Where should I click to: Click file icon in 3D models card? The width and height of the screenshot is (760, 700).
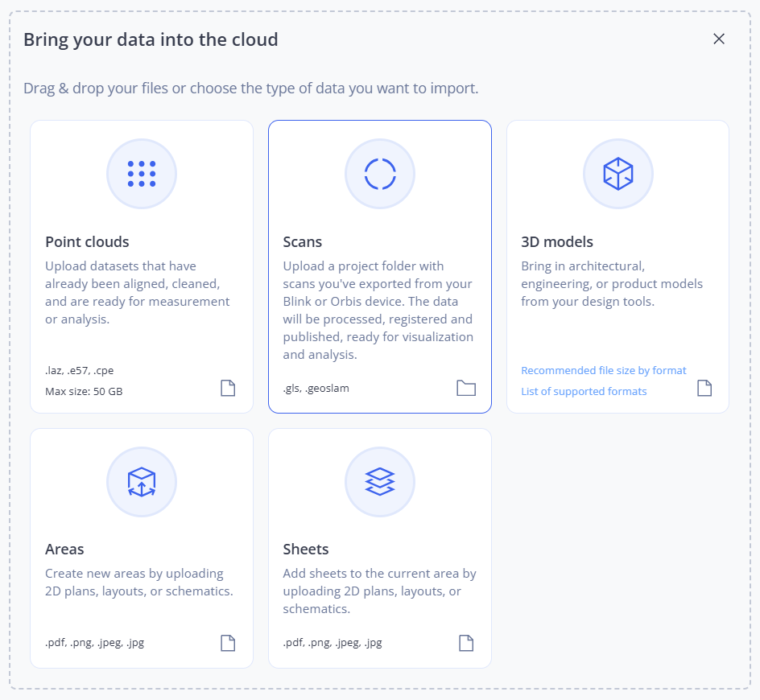pyautogui.click(x=704, y=389)
